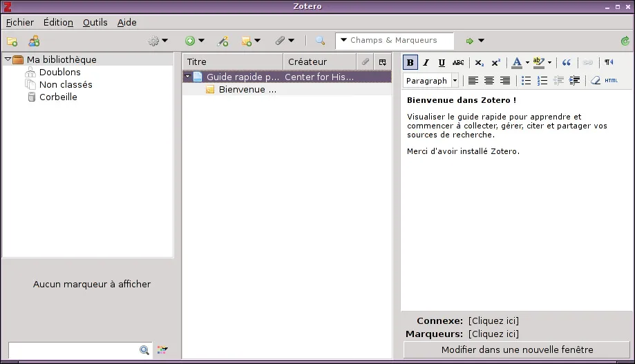Toggle italic formatting in note editor
Image resolution: width=635 pixels, height=364 pixels.
[426, 63]
